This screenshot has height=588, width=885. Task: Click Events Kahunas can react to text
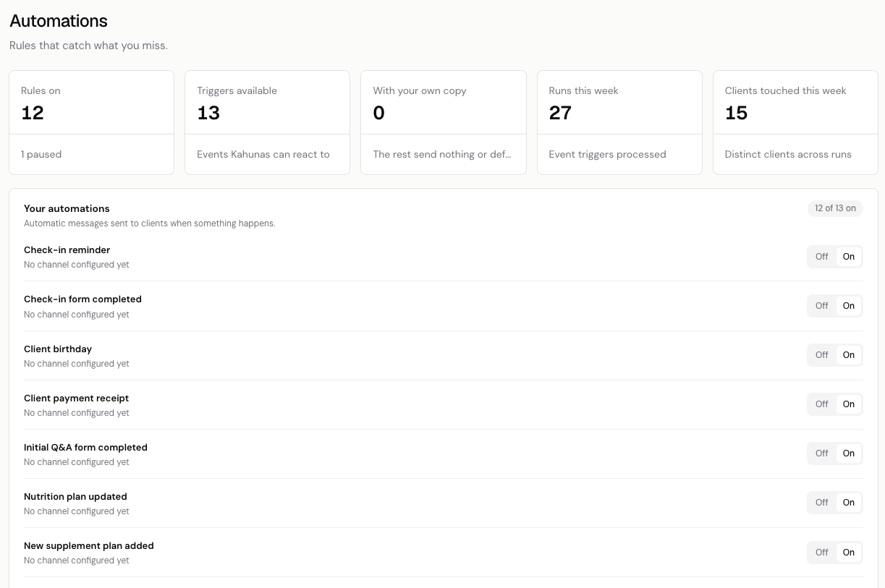(x=263, y=154)
